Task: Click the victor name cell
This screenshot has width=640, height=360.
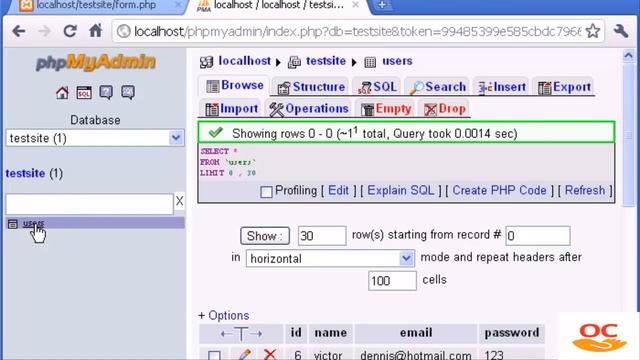Action: [328, 355]
